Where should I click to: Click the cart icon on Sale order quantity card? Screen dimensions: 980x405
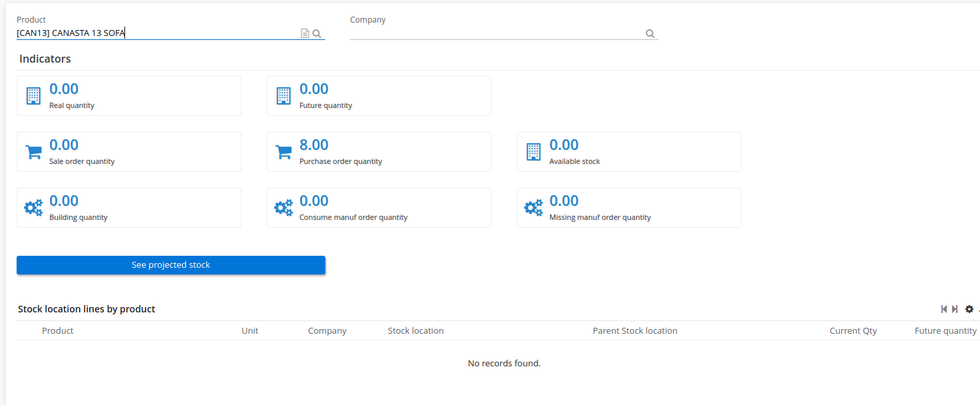[33, 152]
